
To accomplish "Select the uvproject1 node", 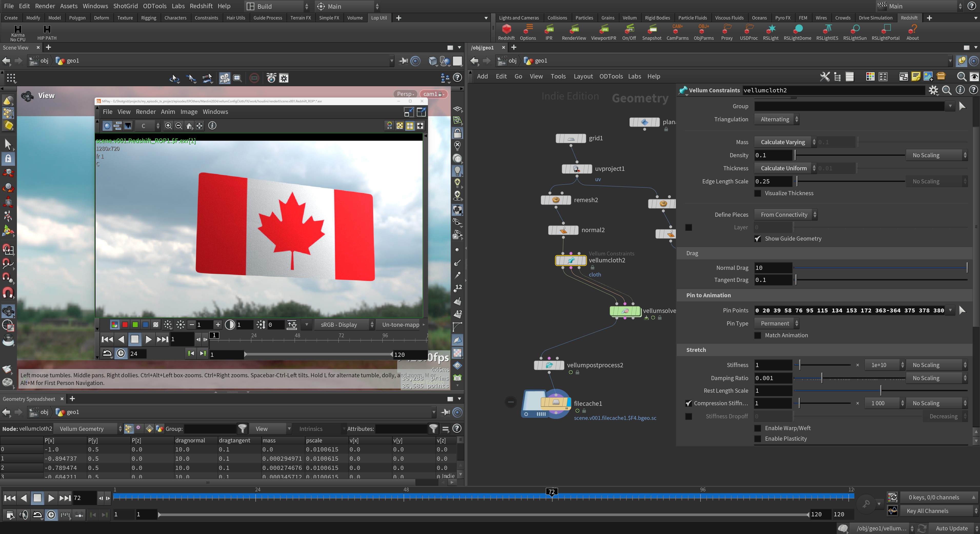I will (577, 169).
